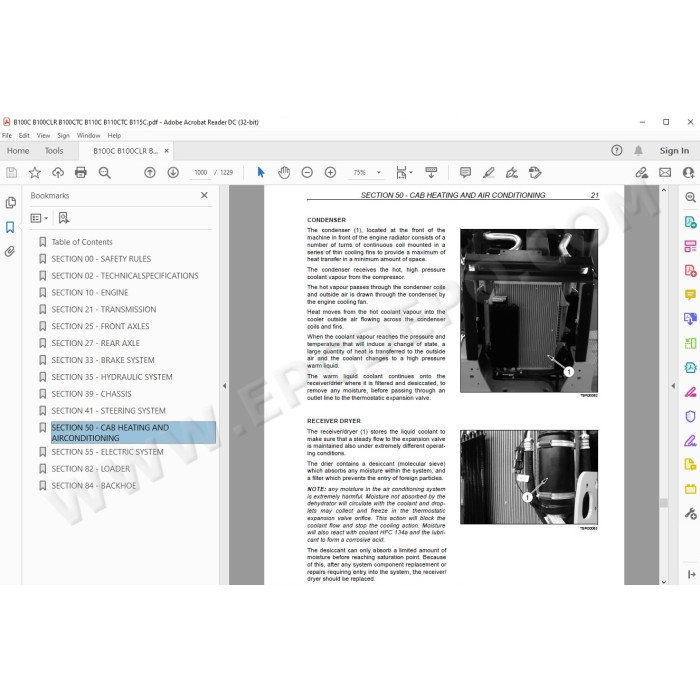700x700 pixels.
Task: Switch to the Tools tab
Action: pos(54,151)
